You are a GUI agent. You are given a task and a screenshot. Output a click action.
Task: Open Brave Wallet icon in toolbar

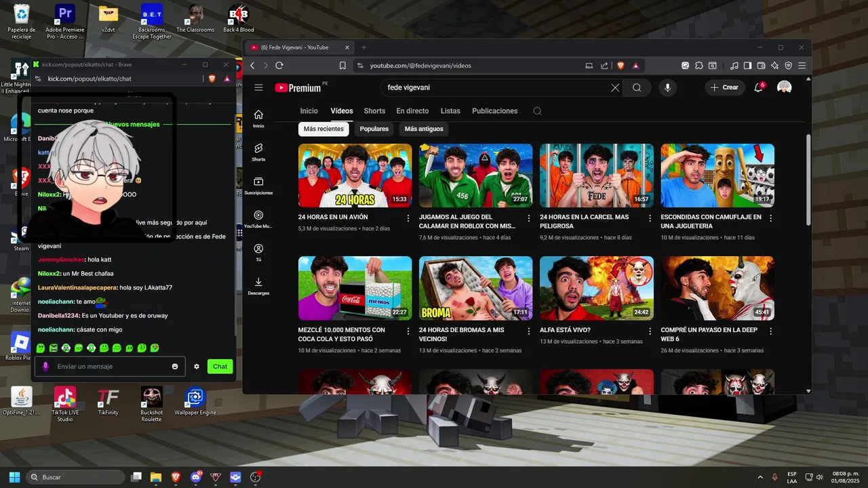click(x=761, y=66)
